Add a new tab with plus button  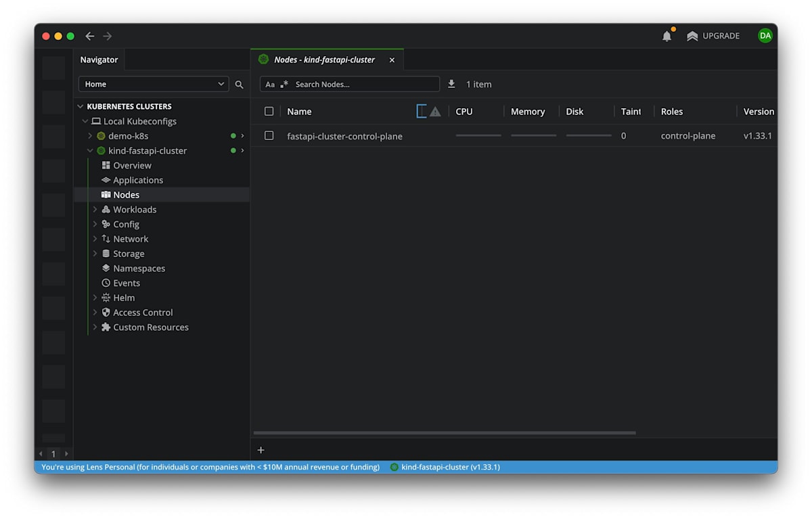click(x=261, y=450)
